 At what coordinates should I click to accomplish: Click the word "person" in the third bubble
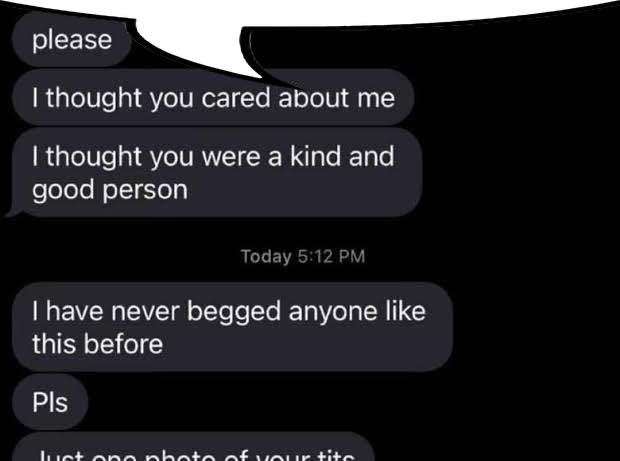(x=145, y=191)
